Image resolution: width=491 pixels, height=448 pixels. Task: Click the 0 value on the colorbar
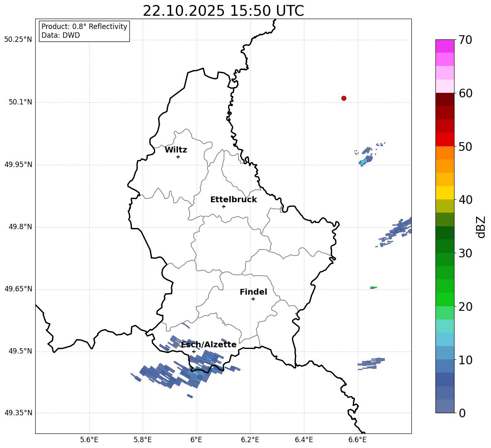[462, 413]
